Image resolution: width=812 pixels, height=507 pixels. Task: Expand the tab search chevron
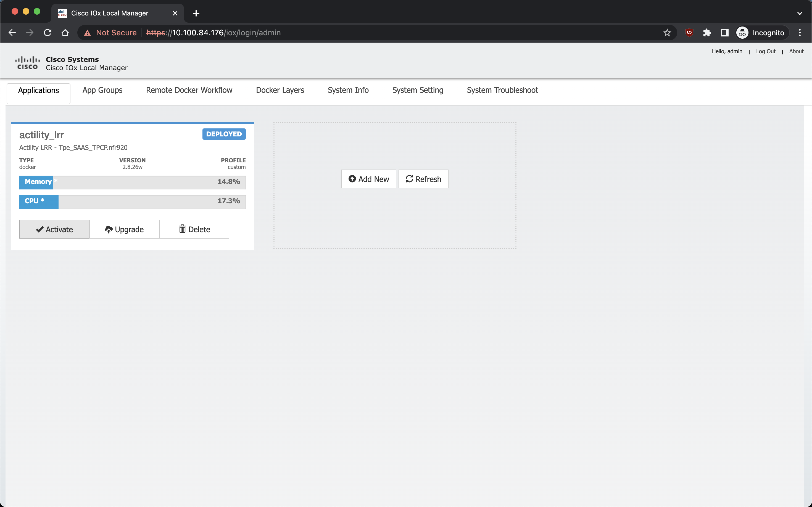(x=800, y=13)
